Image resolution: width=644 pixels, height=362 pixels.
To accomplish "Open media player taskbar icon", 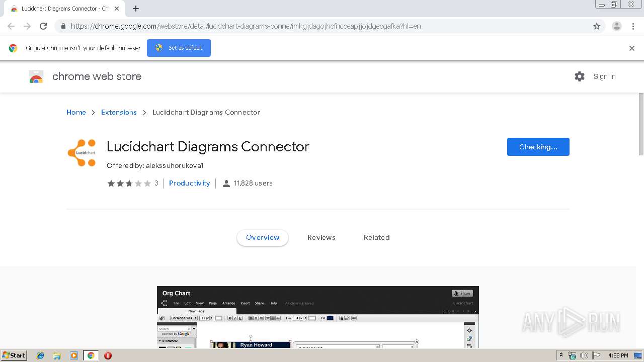I will [x=74, y=355].
